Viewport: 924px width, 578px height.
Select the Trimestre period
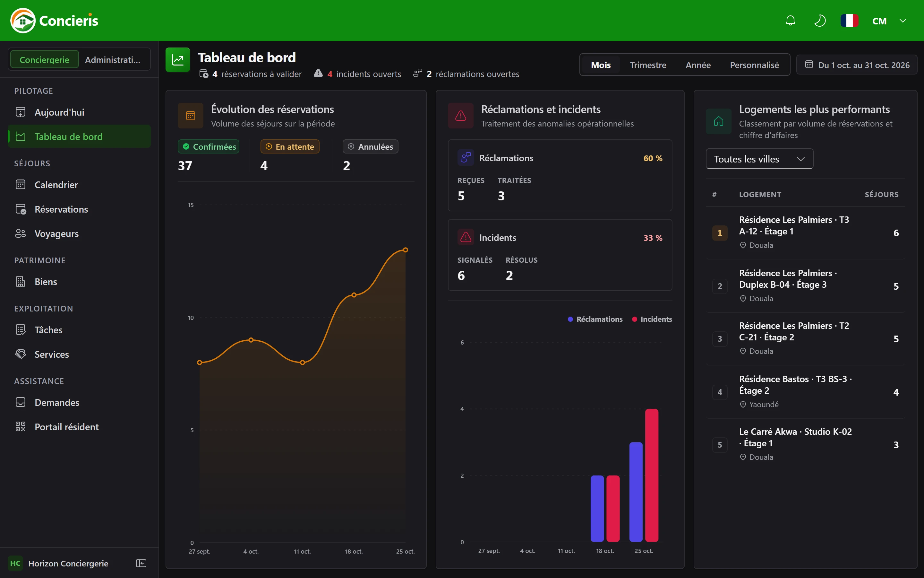648,65
